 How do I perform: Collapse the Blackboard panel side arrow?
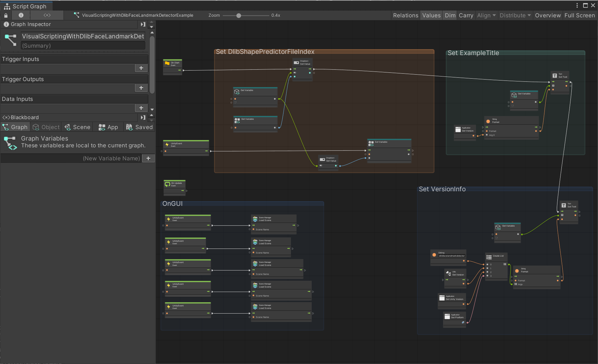click(x=143, y=117)
